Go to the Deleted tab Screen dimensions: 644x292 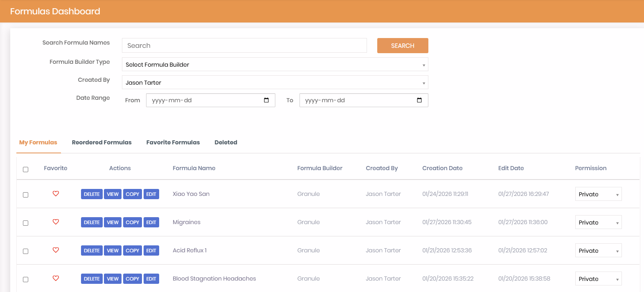pyautogui.click(x=226, y=142)
